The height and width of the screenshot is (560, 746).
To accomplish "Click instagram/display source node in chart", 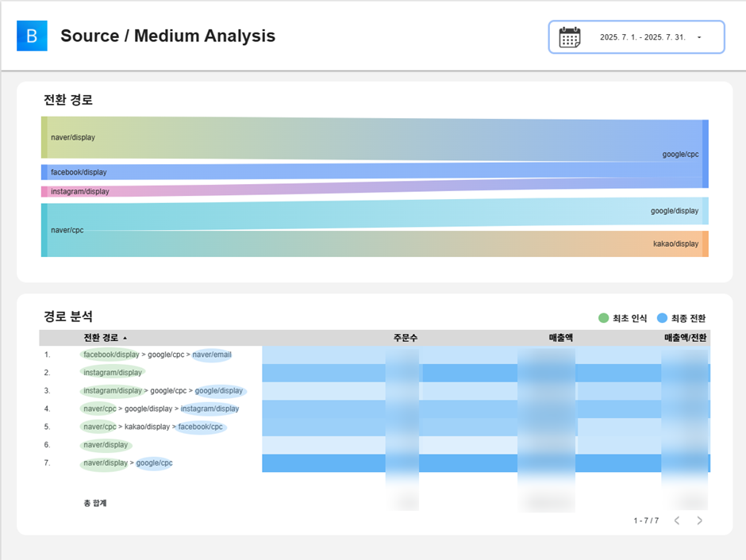I will click(44, 191).
